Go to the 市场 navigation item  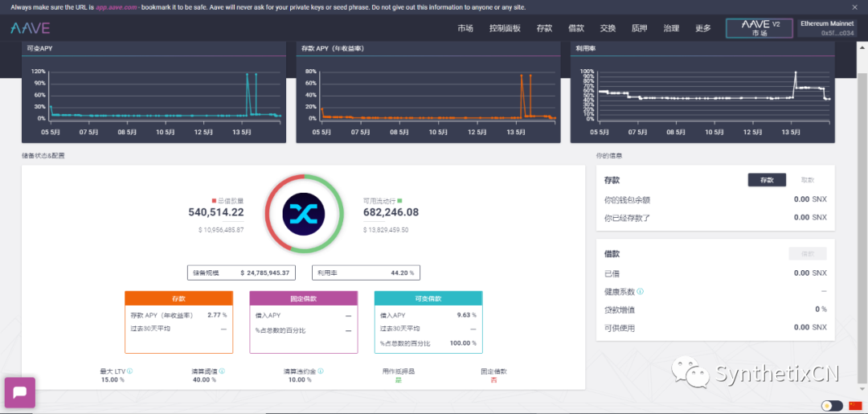(465, 28)
